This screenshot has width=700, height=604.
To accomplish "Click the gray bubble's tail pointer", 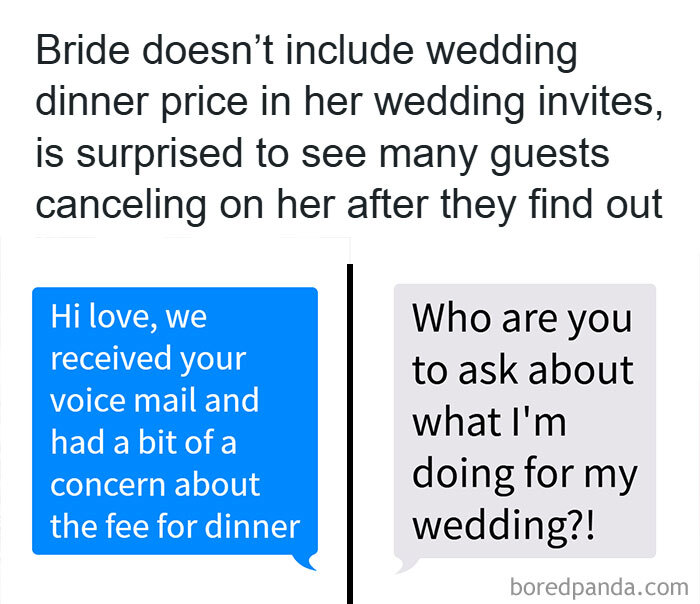I will pos(407,566).
